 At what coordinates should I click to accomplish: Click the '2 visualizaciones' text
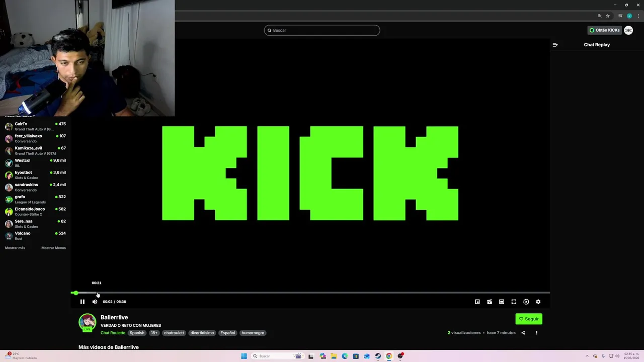[x=464, y=333]
